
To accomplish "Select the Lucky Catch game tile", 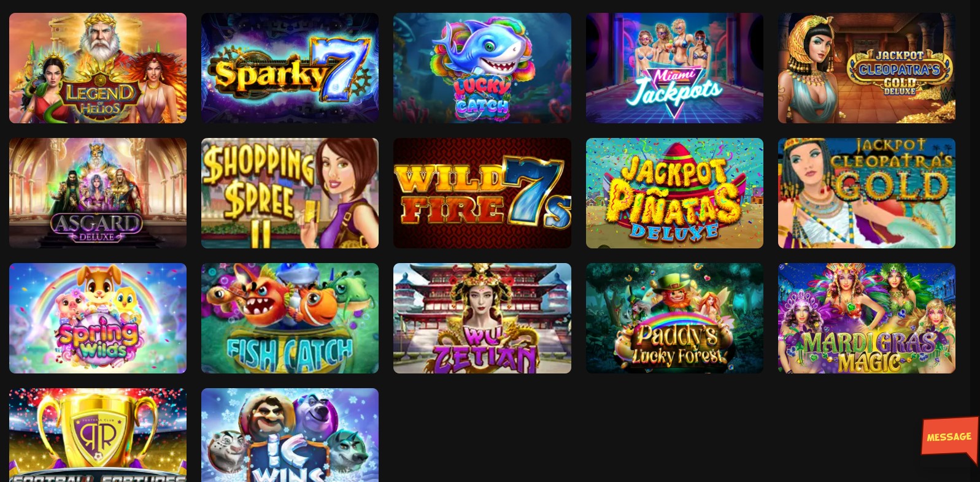I will pyautogui.click(x=482, y=68).
